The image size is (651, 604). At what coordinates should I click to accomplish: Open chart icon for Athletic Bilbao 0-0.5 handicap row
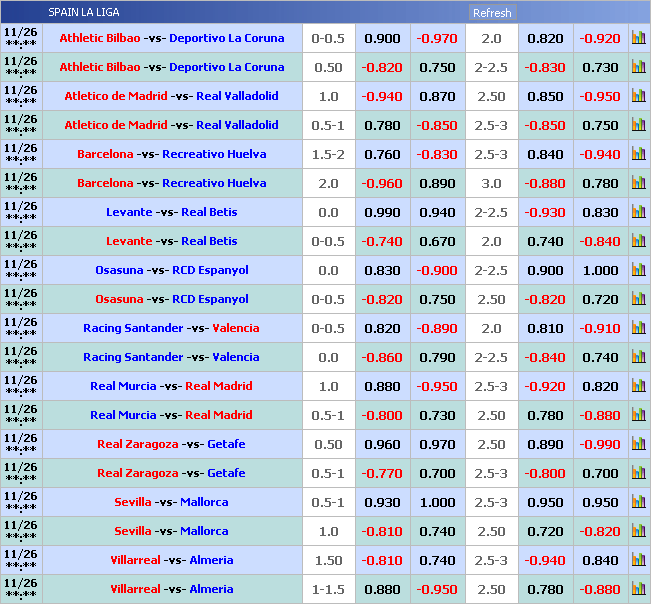pyautogui.click(x=638, y=39)
